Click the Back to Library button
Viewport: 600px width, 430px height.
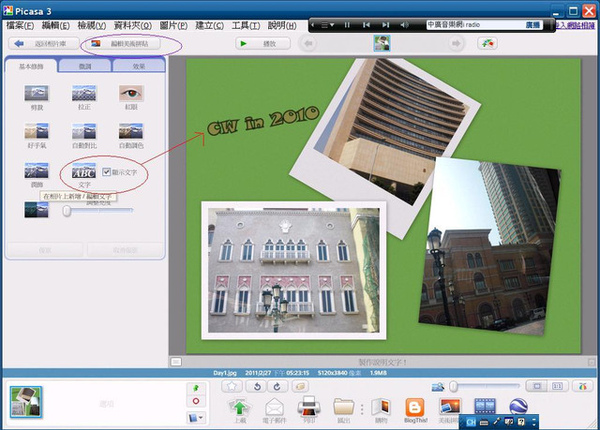tap(44, 44)
